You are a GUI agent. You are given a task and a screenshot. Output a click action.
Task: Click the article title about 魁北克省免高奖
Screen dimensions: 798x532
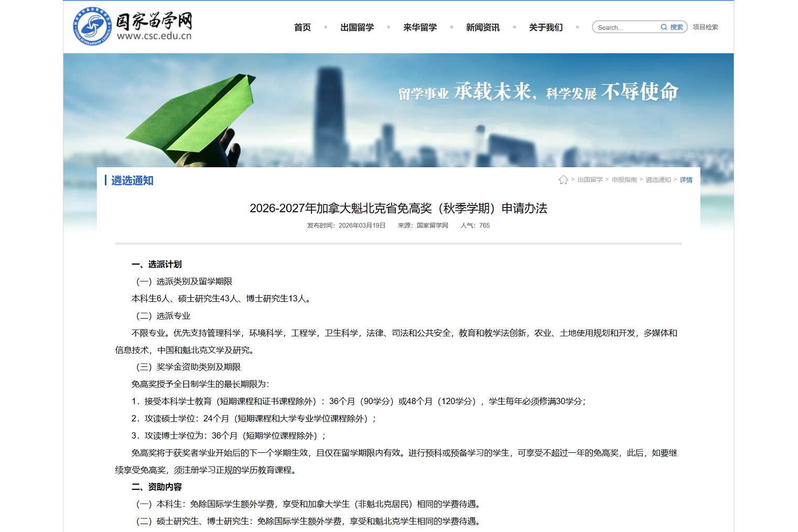[x=398, y=208]
